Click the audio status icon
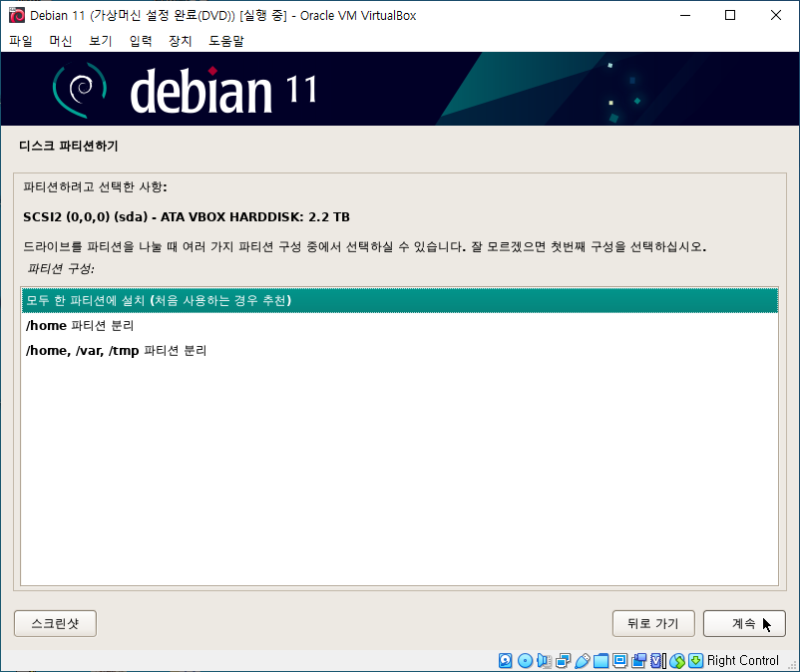 coord(544,660)
